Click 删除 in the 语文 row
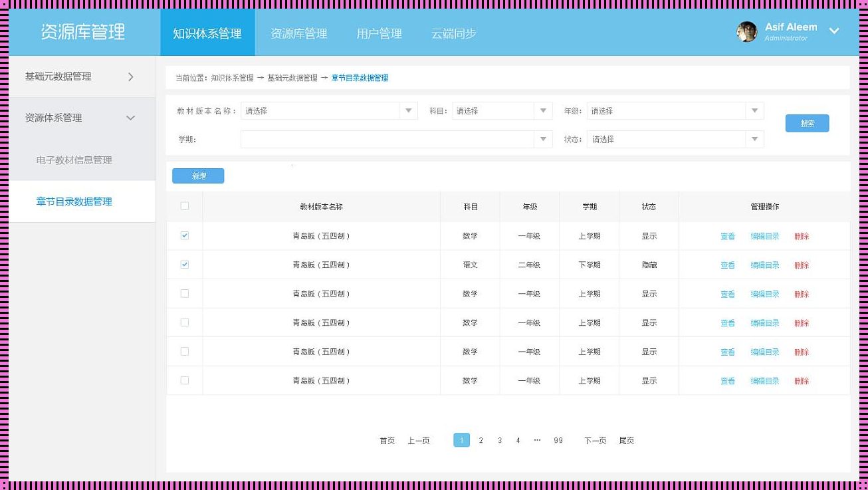The height and width of the screenshot is (490, 868). pos(802,265)
